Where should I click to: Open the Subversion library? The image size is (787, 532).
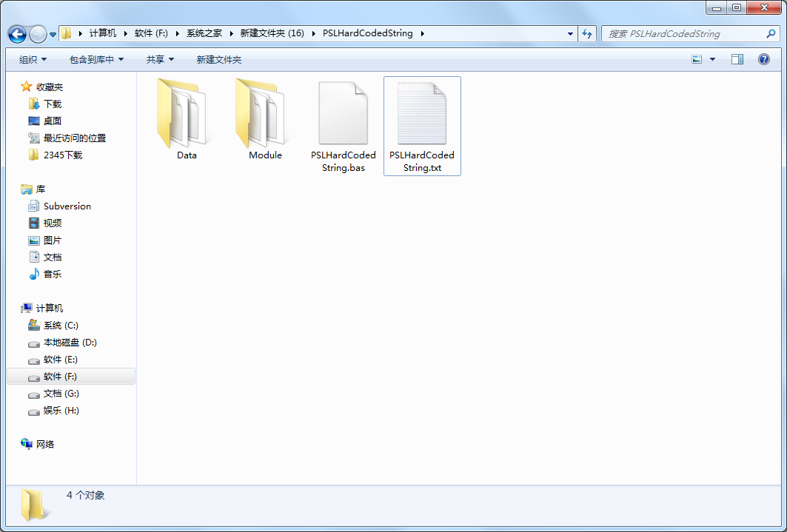(67, 206)
